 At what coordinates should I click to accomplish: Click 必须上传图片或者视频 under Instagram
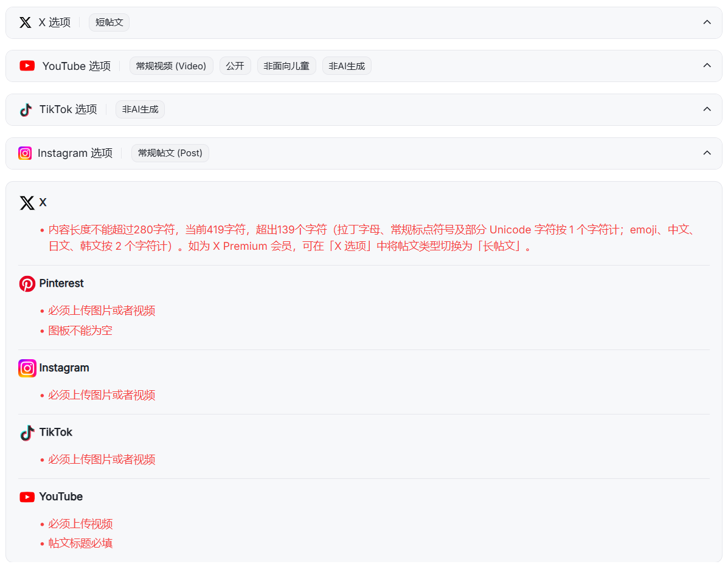coord(102,395)
